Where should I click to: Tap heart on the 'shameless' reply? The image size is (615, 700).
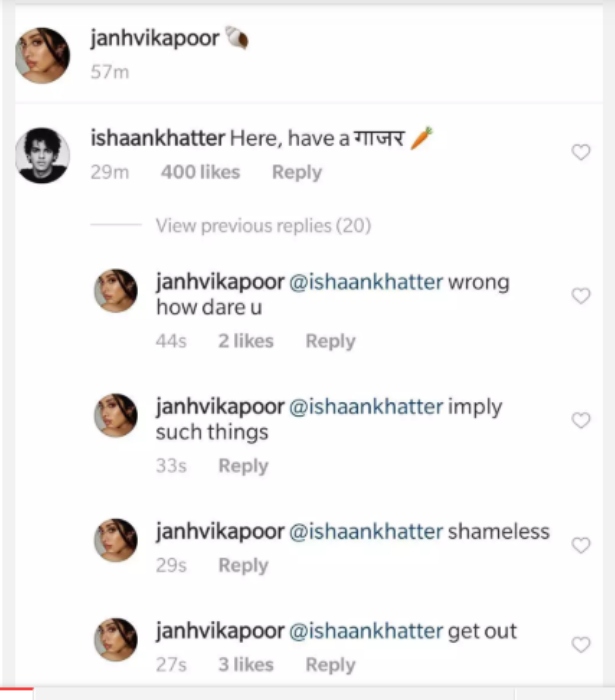(x=580, y=545)
